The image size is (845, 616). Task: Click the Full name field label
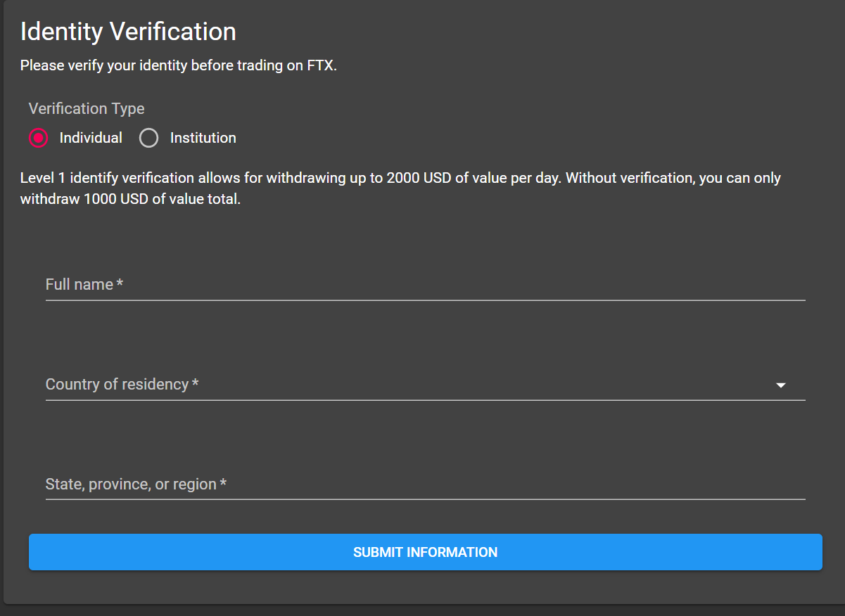click(x=79, y=285)
